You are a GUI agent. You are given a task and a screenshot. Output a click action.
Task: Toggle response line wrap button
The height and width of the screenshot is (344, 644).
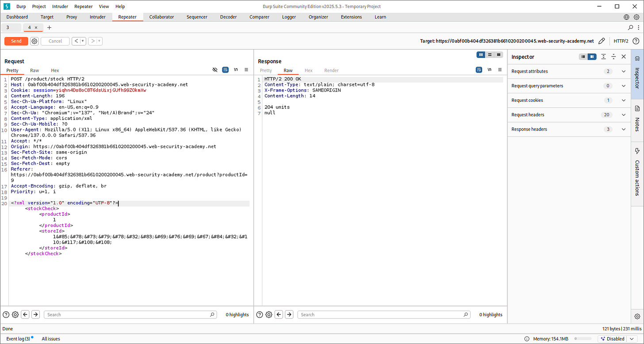pyautogui.click(x=479, y=70)
